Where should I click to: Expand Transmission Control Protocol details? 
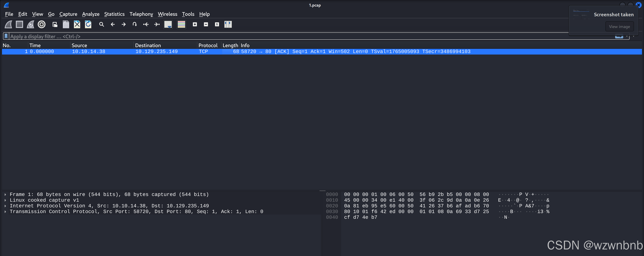tap(5, 212)
